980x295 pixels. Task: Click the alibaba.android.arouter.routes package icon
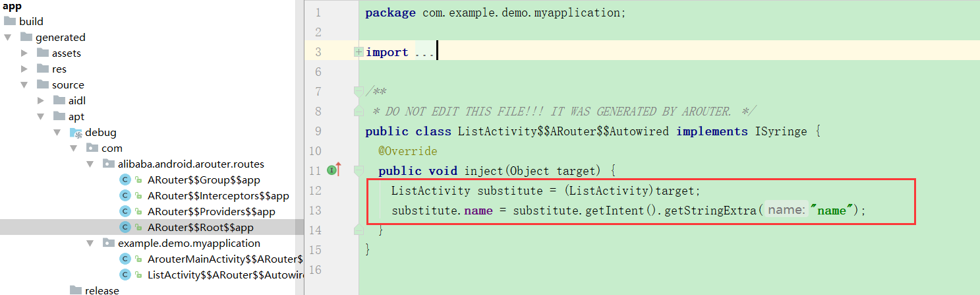click(x=109, y=164)
